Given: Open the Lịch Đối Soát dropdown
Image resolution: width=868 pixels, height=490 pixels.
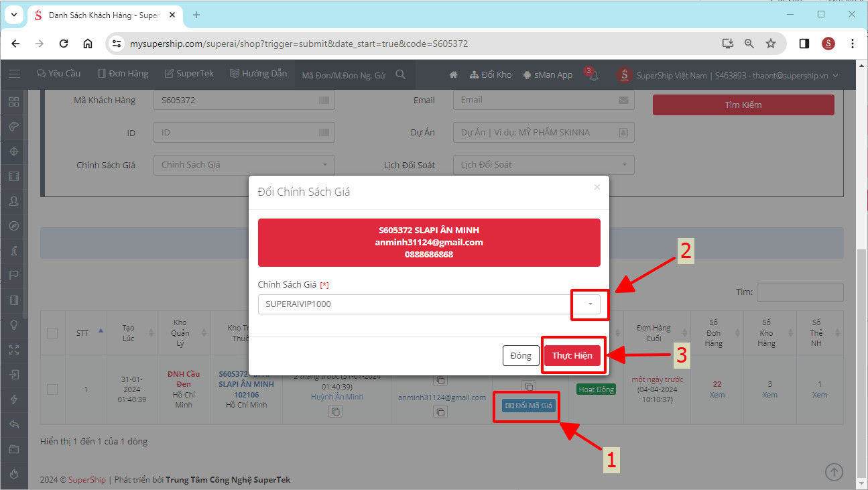Looking at the screenshot, I should 544,165.
